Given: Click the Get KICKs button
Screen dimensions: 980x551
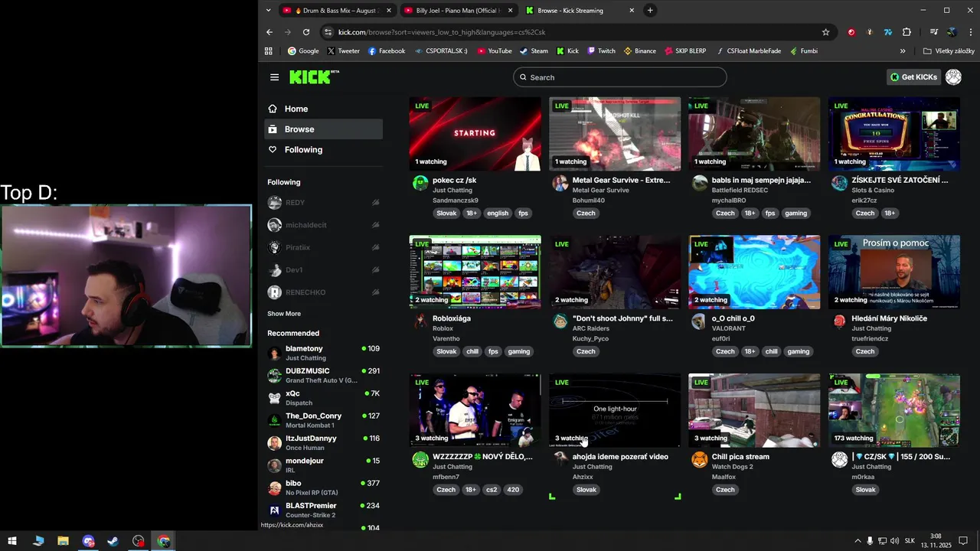Looking at the screenshot, I should [913, 77].
